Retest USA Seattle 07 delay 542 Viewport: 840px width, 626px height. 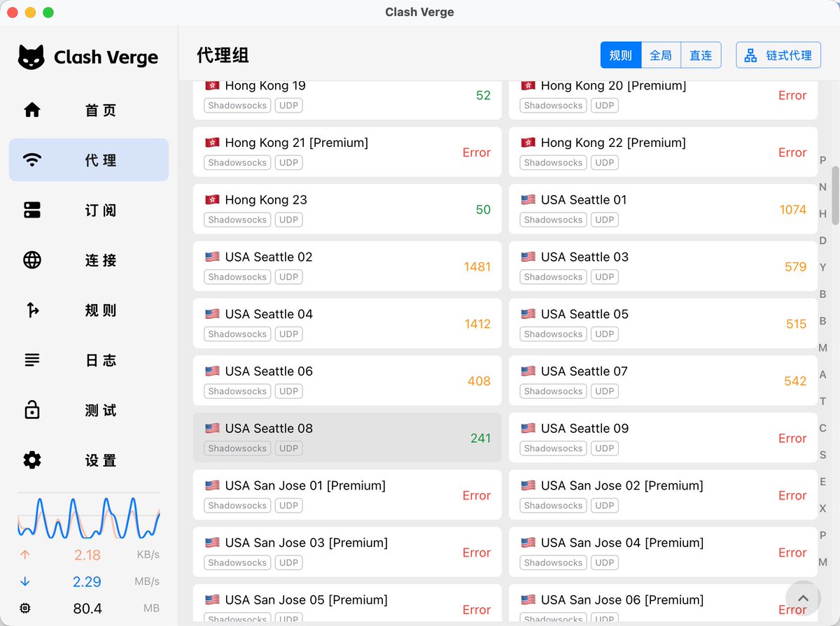pyautogui.click(x=796, y=381)
